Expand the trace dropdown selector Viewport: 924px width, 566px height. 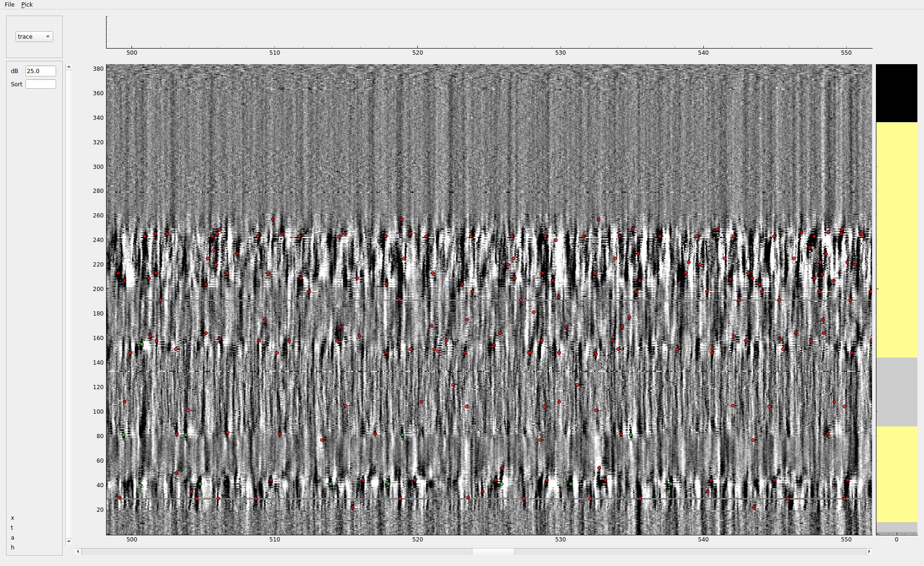(34, 36)
